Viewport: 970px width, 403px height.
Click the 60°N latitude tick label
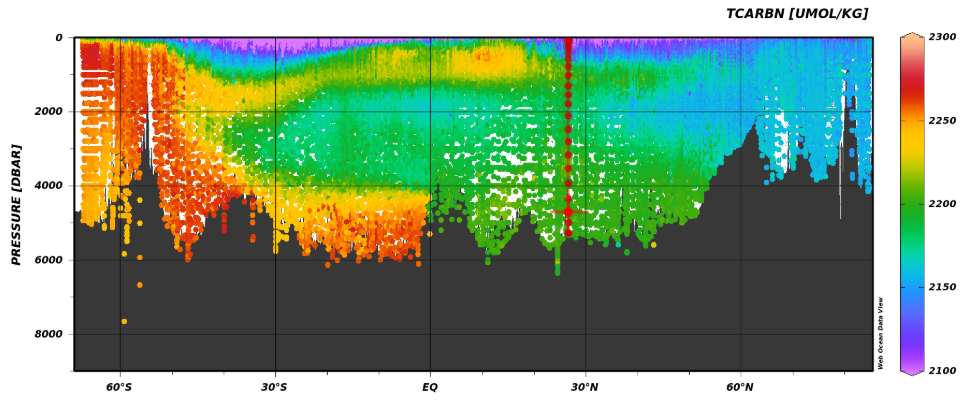[740, 387]
